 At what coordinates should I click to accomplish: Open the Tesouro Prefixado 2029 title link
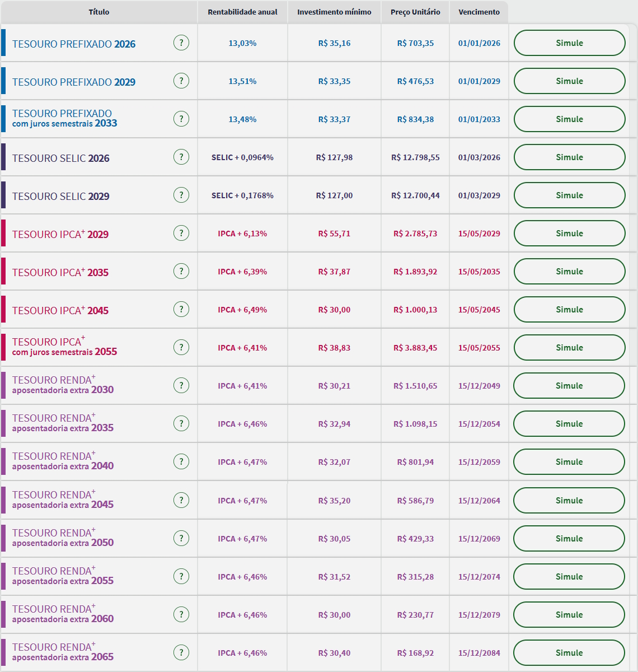click(74, 82)
